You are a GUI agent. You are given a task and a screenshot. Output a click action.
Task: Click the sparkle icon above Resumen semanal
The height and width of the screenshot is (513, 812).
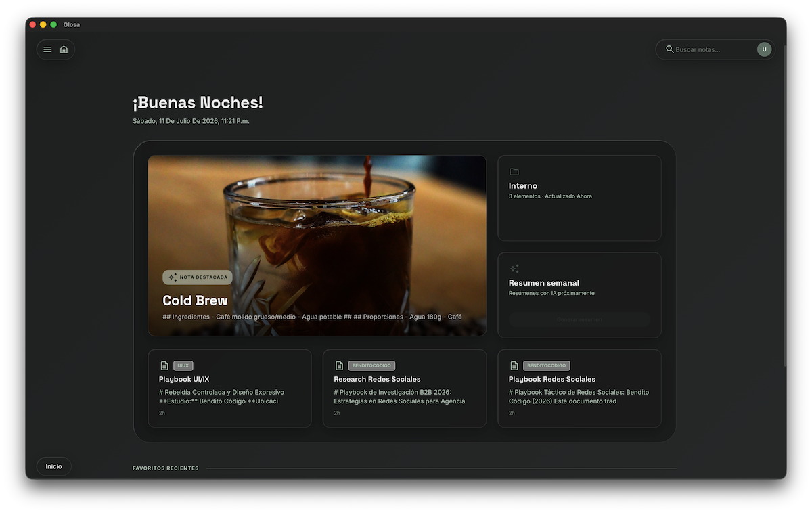[514, 269]
